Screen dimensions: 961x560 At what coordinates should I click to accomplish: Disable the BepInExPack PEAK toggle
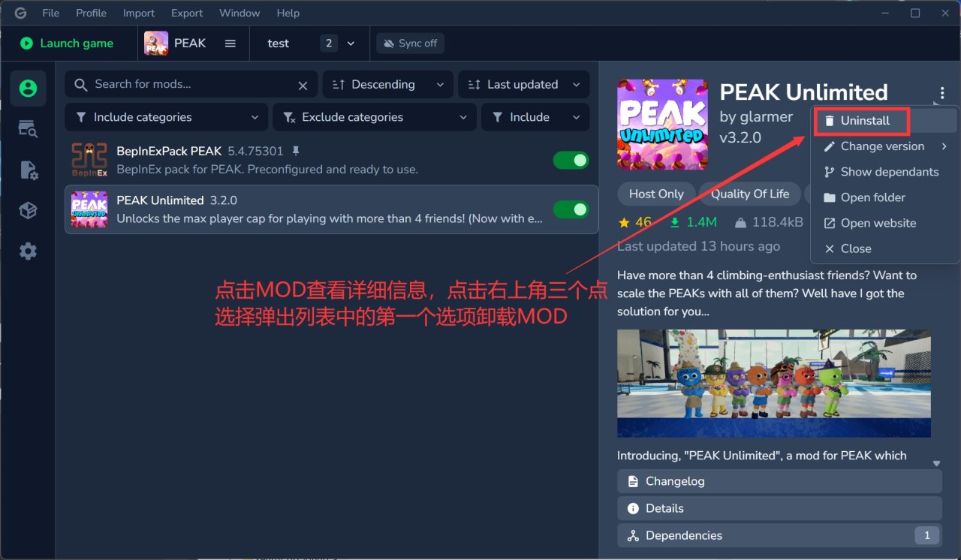tap(571, 160)
